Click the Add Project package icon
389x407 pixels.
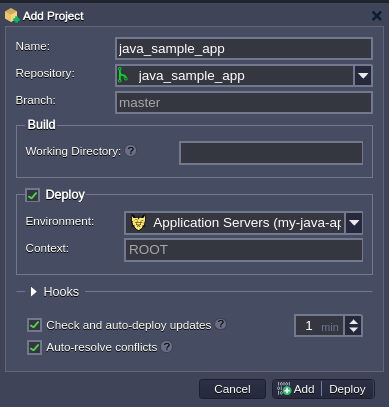point(12,16)
